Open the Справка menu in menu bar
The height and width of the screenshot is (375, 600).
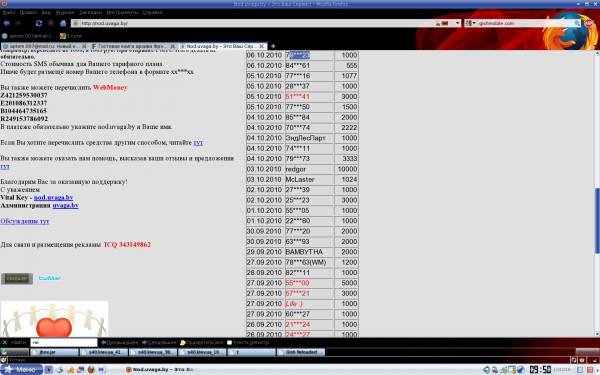pyautogui.click(x=152, y=12)
